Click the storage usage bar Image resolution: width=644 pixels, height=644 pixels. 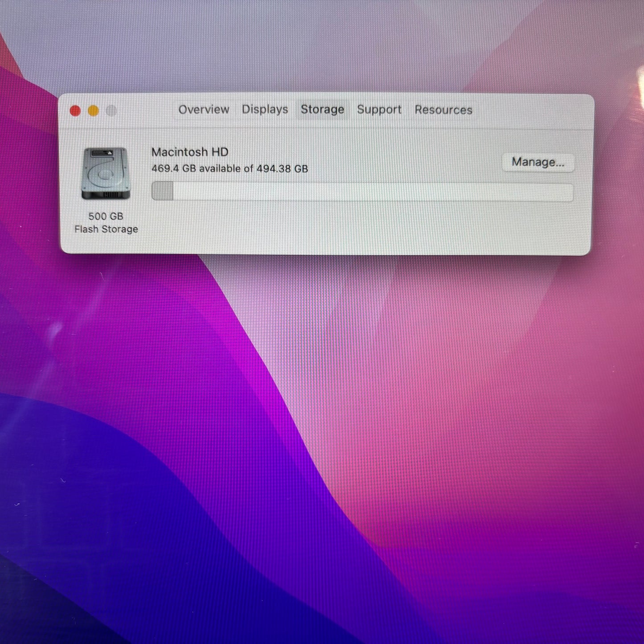[362, 192]
